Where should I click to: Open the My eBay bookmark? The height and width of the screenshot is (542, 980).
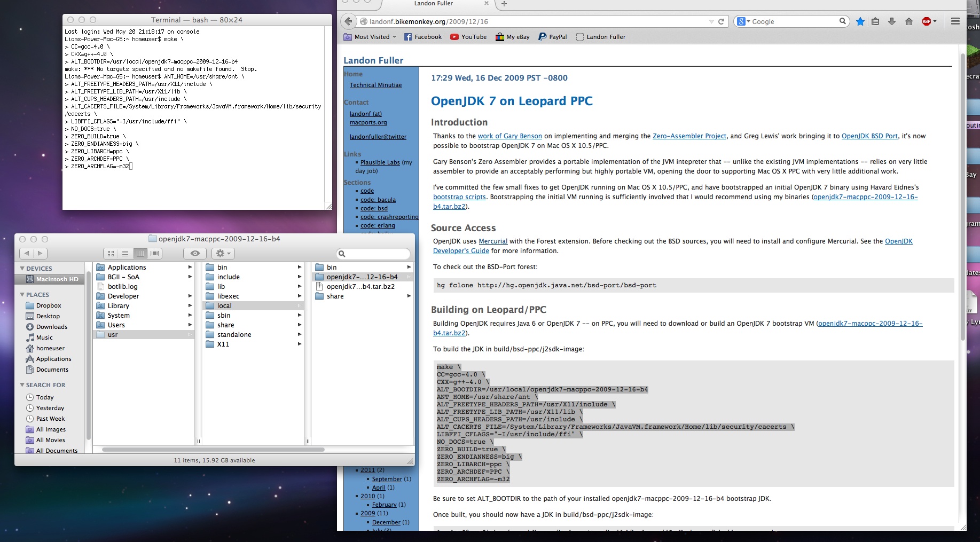tap(512, 37)
